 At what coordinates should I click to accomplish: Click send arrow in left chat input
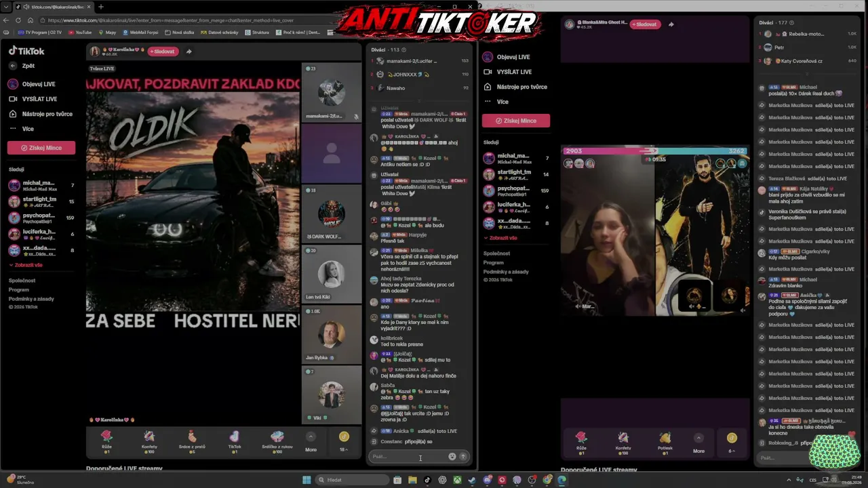[x=463, y=456]
